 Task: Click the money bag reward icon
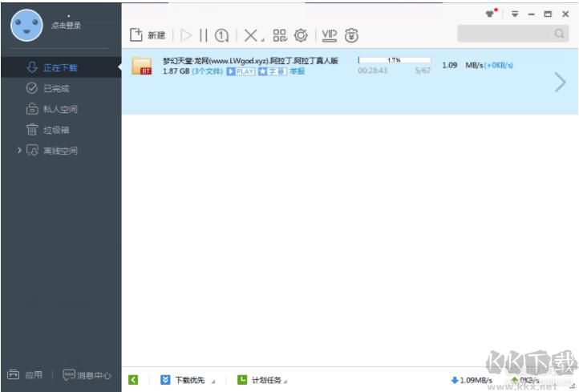coord(351,35)
